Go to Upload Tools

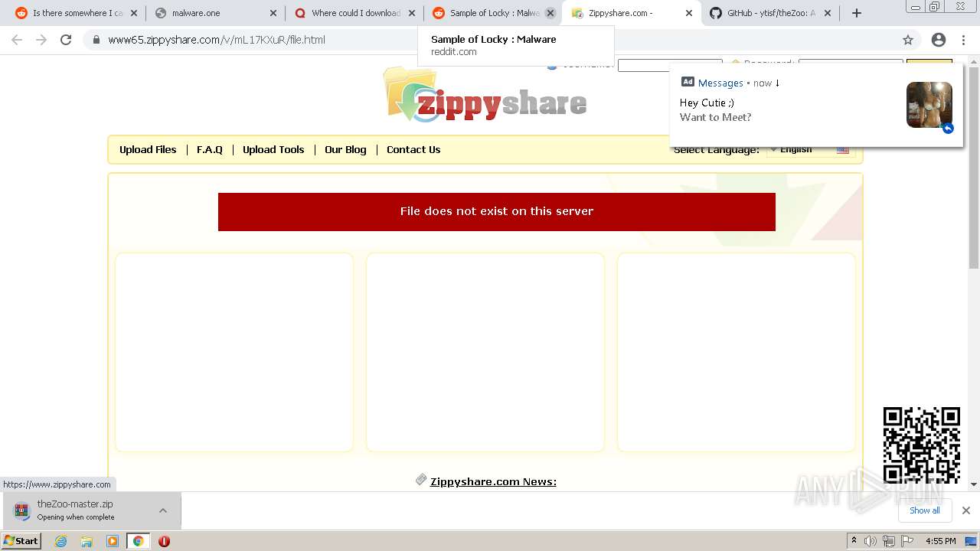(x=273, y=149)
